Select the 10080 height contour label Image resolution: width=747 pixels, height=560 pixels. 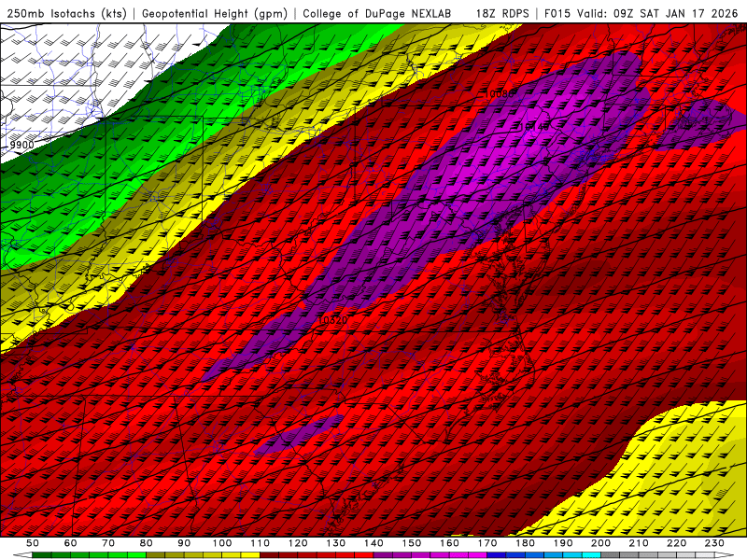pos(499,93)
